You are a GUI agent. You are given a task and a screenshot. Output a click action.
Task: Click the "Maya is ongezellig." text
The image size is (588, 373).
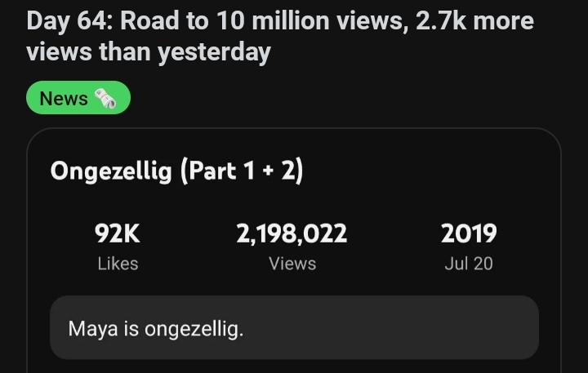click(x=155, y=330)
